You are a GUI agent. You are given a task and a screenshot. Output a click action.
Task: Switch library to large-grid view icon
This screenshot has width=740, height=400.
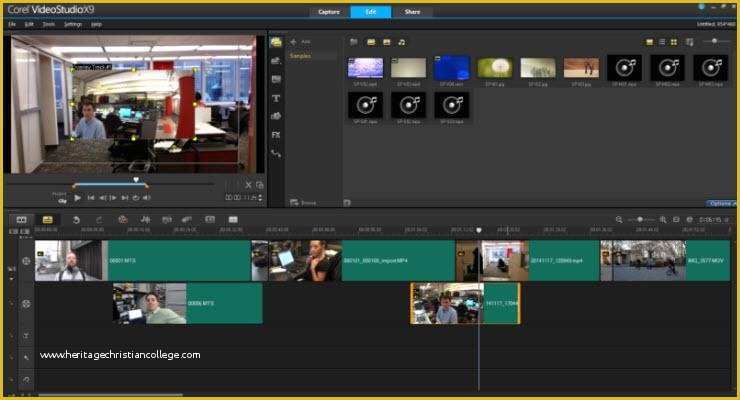point(674,42)
